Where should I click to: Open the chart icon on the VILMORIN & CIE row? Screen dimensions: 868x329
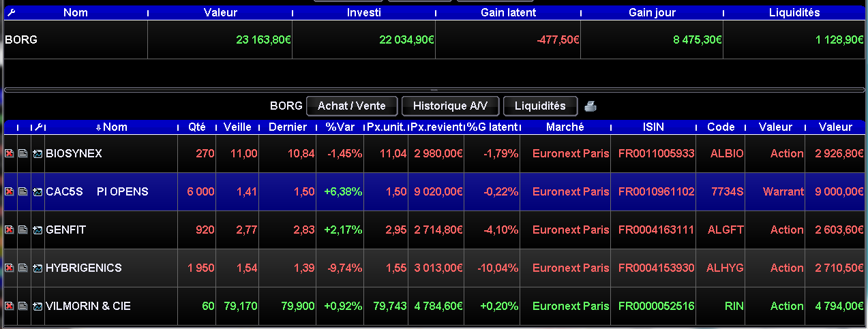click(x=38, y=307)
